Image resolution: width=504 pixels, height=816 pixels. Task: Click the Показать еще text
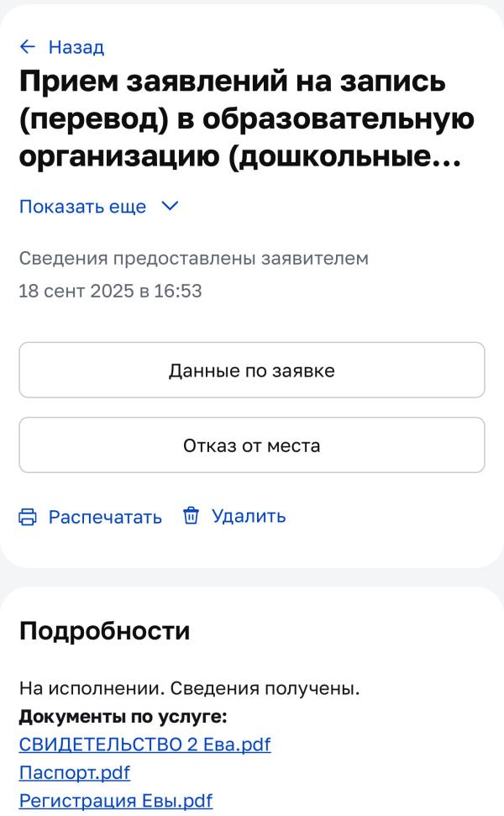pos(82,207)
